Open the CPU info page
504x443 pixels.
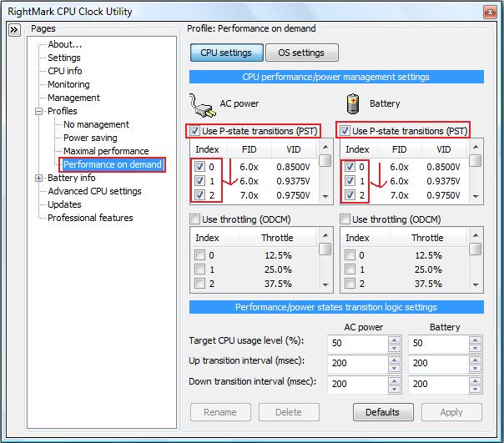(65, 71)
